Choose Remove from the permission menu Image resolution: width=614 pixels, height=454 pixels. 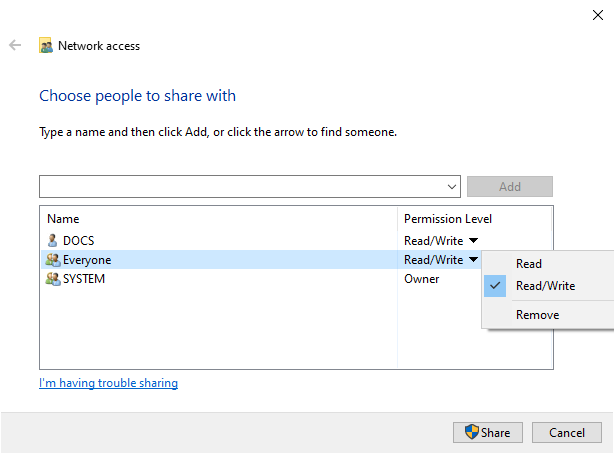pos(537,315)
